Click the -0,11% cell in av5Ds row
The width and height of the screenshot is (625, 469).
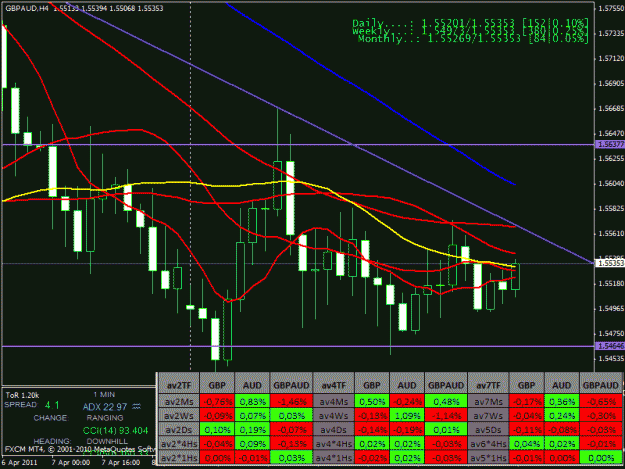point(527,430)
